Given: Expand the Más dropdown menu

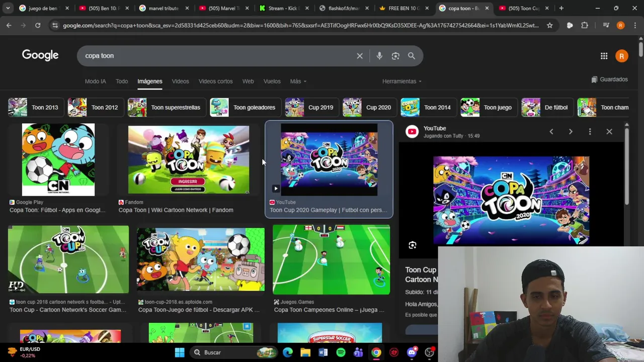Looking at the screenshot, I should coord(298,81).
